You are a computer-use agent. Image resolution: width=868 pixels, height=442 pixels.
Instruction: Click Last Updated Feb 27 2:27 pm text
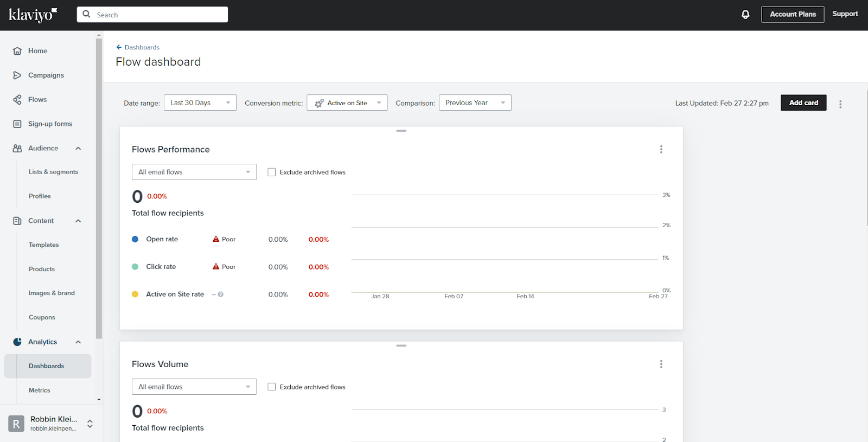tap(722, 103)
